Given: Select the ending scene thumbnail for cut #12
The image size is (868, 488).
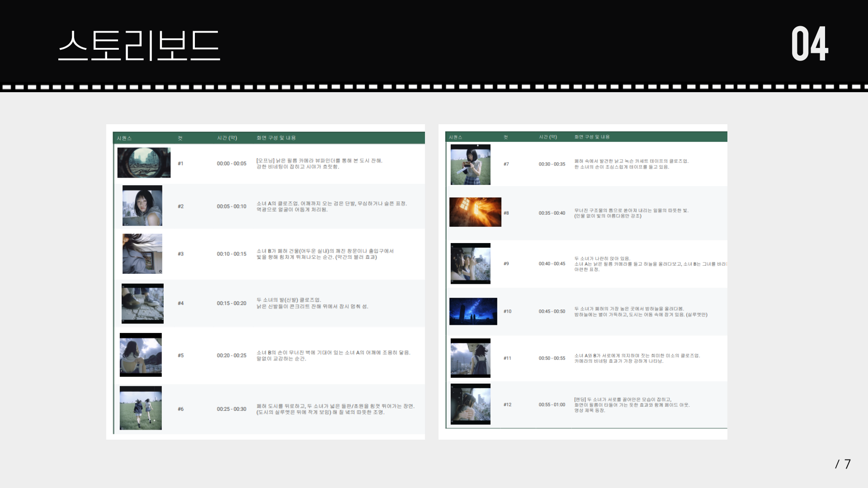Looking at the screenshot, I should pos(470,404).
